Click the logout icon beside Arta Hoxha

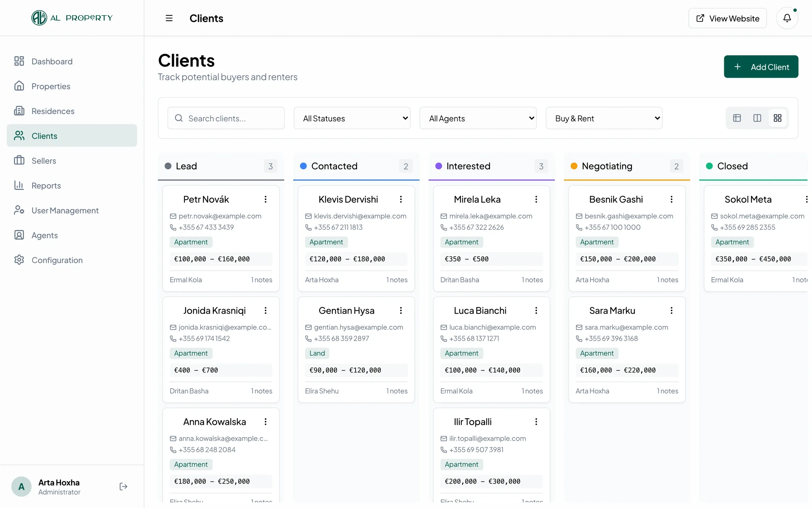123,486
